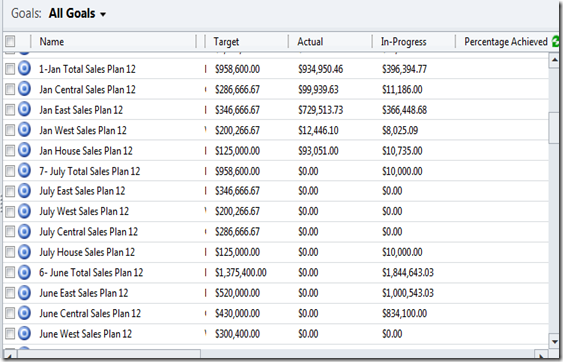This screenshot has height=362, width=563.
Task: Open the July West Sales Plan 12 goal
Action: [x=84, y=212]
